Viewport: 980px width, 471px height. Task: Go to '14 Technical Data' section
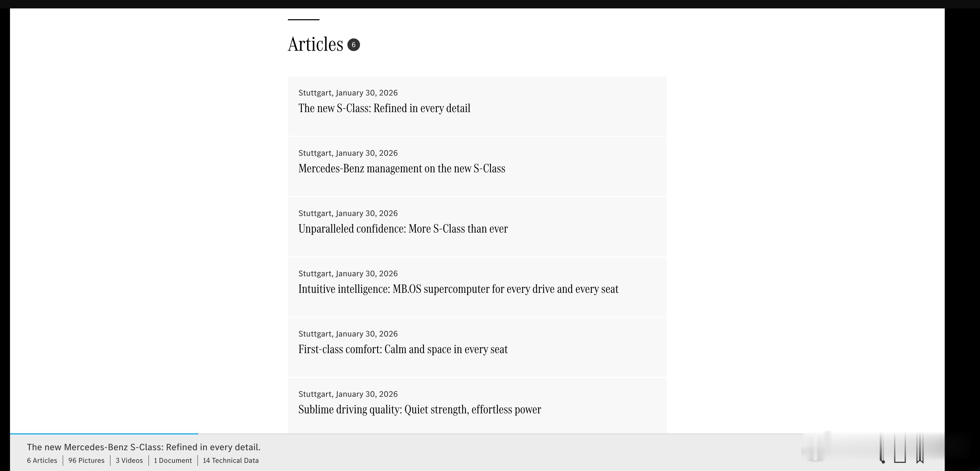[231, 460]
